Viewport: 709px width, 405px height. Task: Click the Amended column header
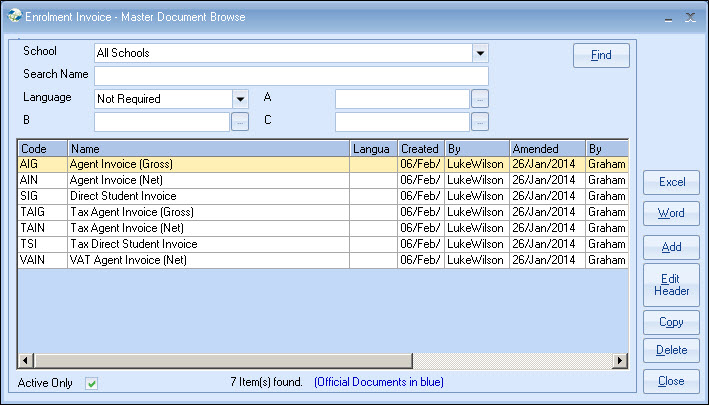(546, 148)
